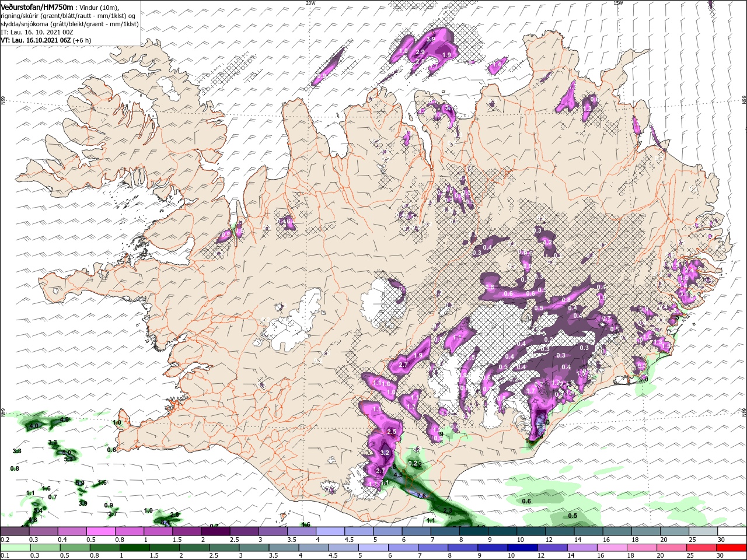Click the 3.8 value near the left edge

17,451
